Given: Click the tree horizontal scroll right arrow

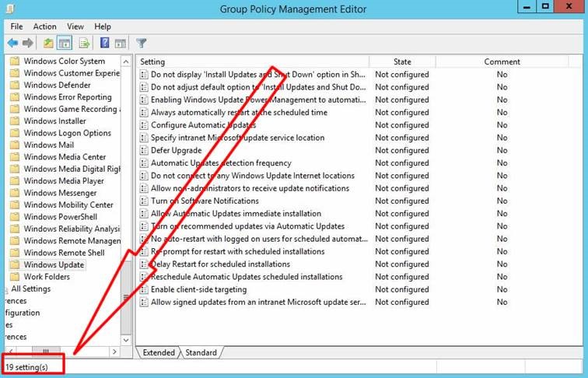Looking at the screenshot, I should (x=114, y=352).
